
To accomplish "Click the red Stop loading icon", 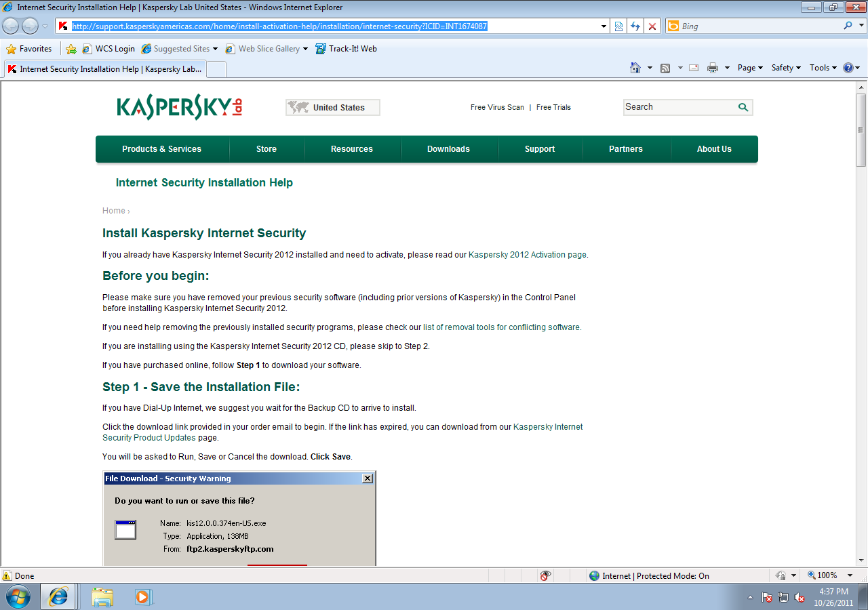I will 652,26.
